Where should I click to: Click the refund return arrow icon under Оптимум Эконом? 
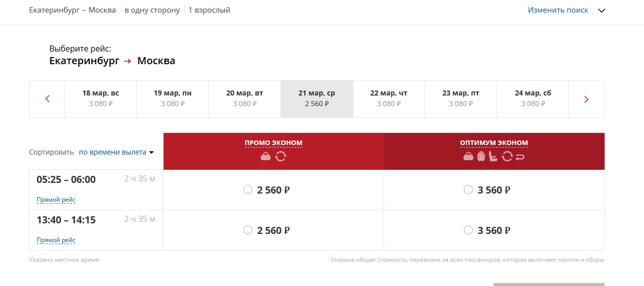tap(520, 157)
